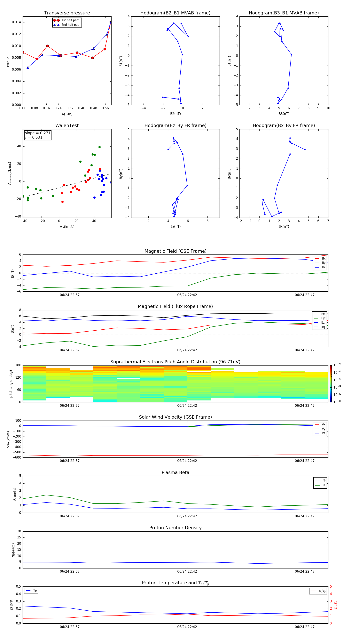Click the 'Proton Temperature and Te/Tp' title
The image size is (351, 644).
175,583
